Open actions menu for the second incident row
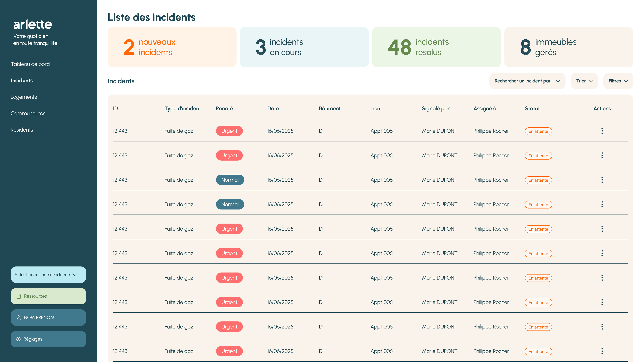This screenshot has height=362, width=644. [602, 155]
